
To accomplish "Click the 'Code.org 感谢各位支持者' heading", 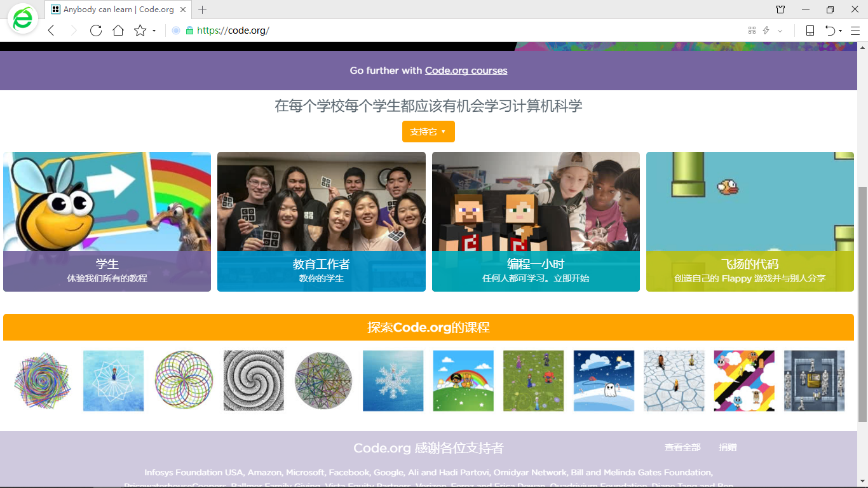I will [x=428, y=448].
